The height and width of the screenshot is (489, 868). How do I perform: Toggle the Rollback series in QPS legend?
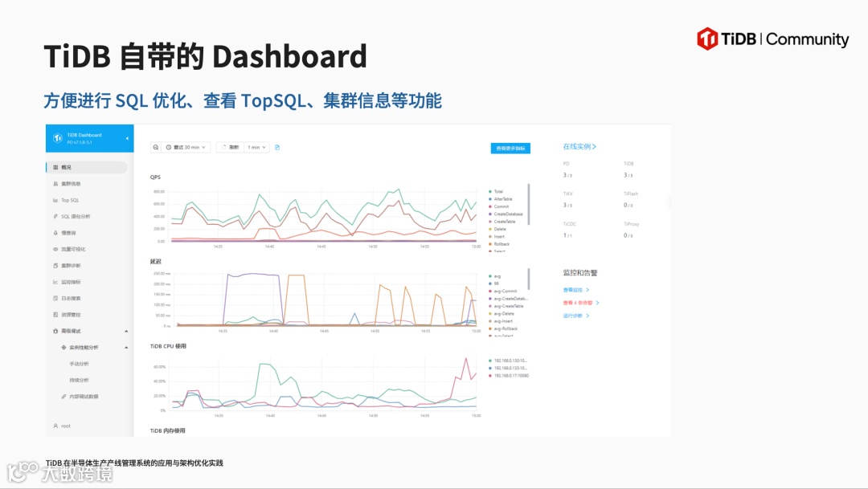(x=499, y=244)
